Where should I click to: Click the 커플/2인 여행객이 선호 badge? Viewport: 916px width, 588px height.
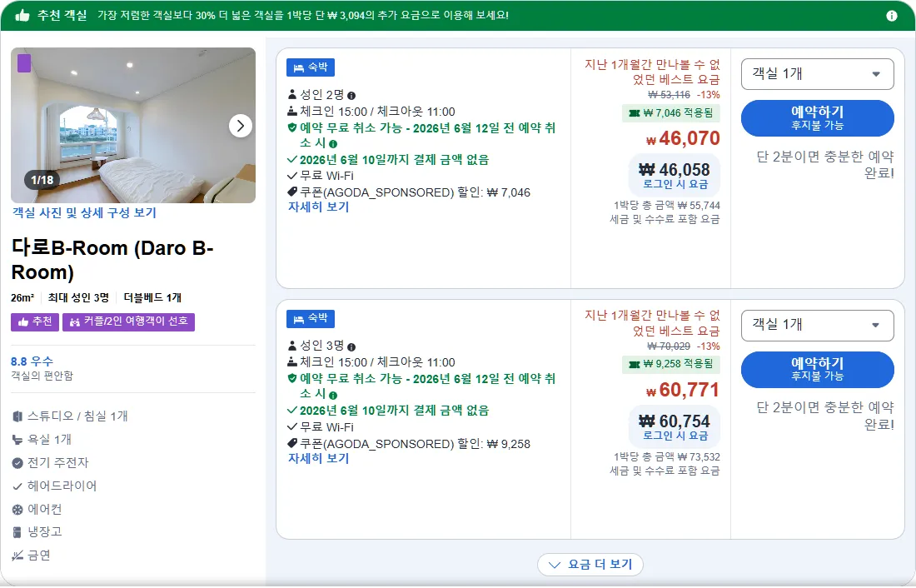tap(128, 322)
